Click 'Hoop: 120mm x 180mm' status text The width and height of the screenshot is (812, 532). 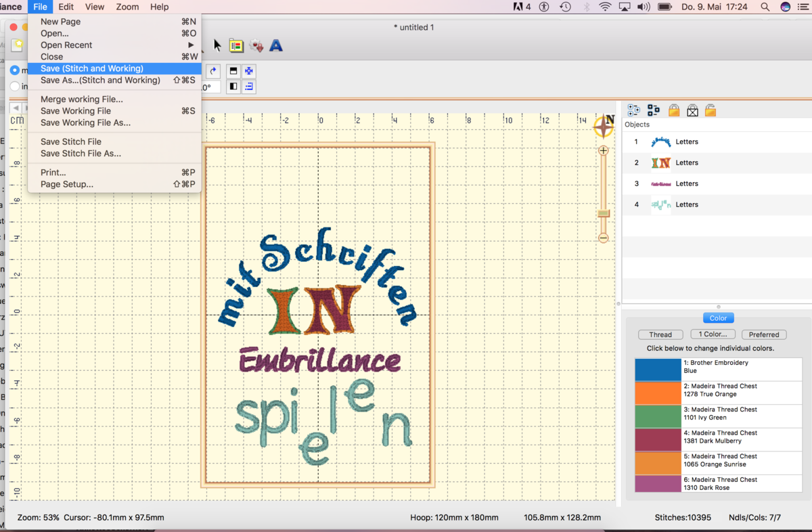454,518
